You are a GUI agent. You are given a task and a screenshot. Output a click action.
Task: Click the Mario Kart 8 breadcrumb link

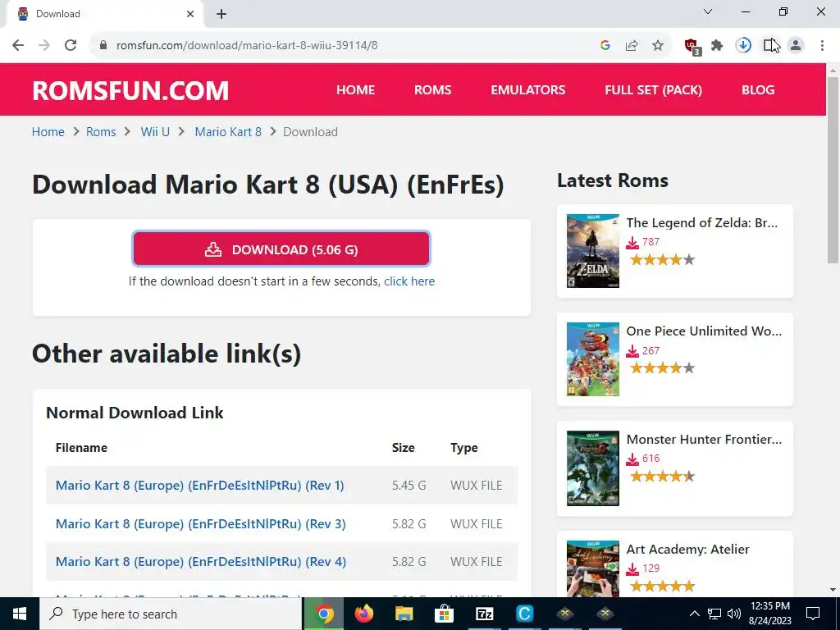(x=228, y=132)
